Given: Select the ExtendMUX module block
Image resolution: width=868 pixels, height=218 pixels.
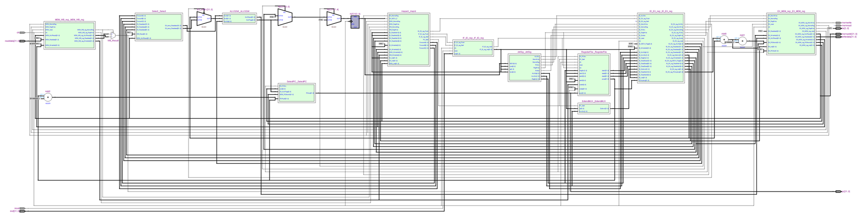Looking at the screenshot, I should [x=593, y=108].
